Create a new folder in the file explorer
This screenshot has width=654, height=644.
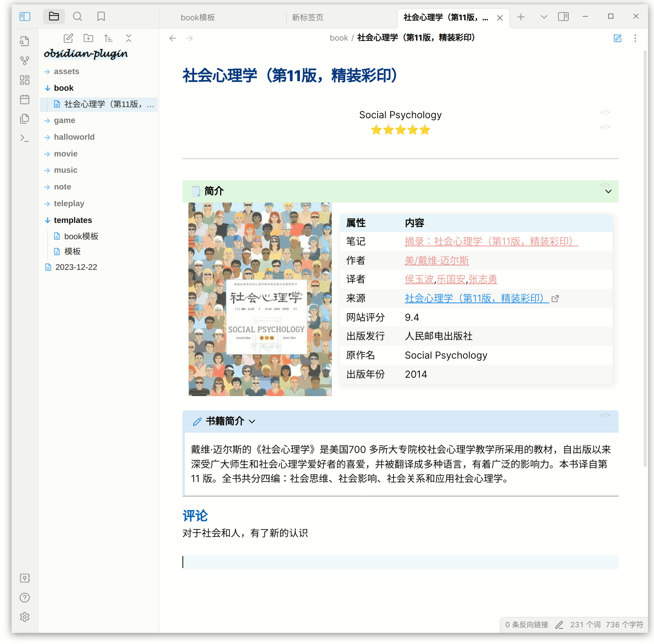(x=88, y=38)
